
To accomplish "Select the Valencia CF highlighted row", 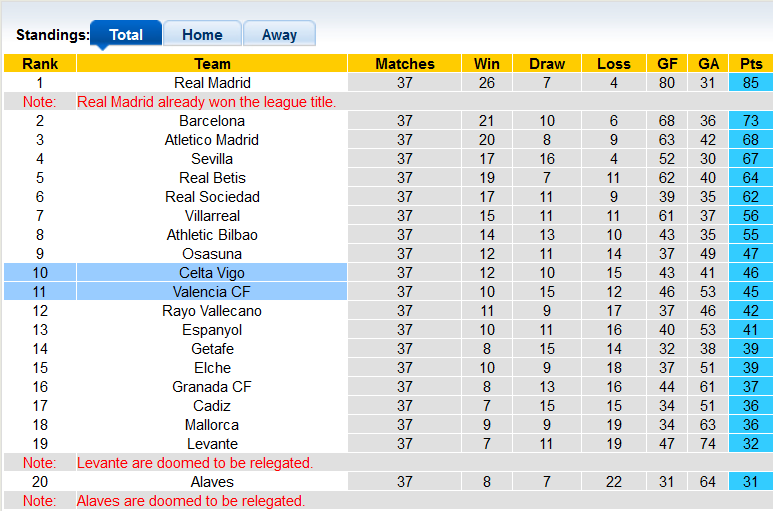I will [212, 292].
